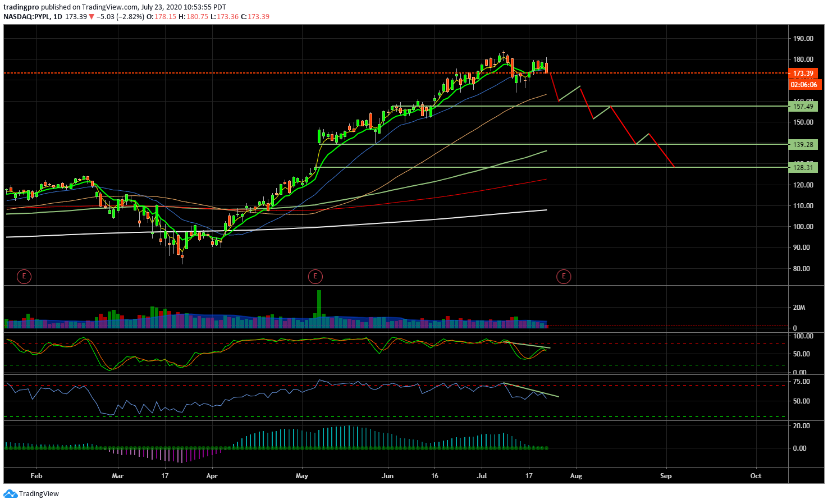Click the tall green May volume bar

(x=319, y=309)
